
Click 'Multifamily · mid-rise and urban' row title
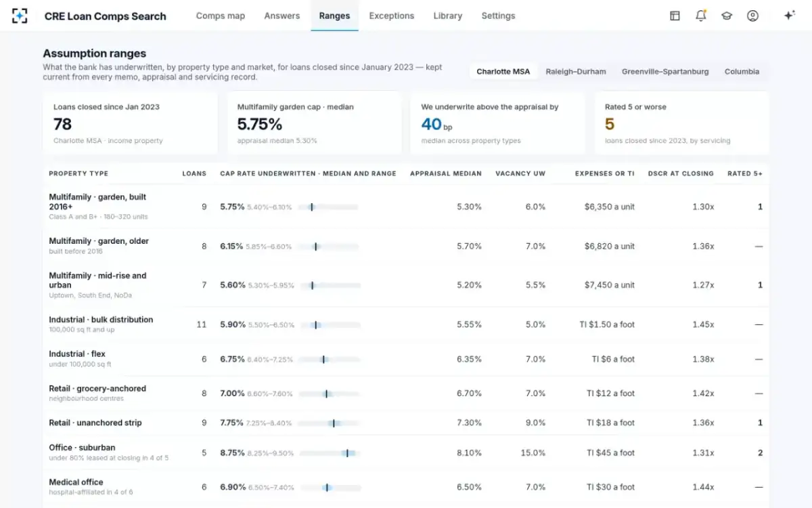click(97, 280)
